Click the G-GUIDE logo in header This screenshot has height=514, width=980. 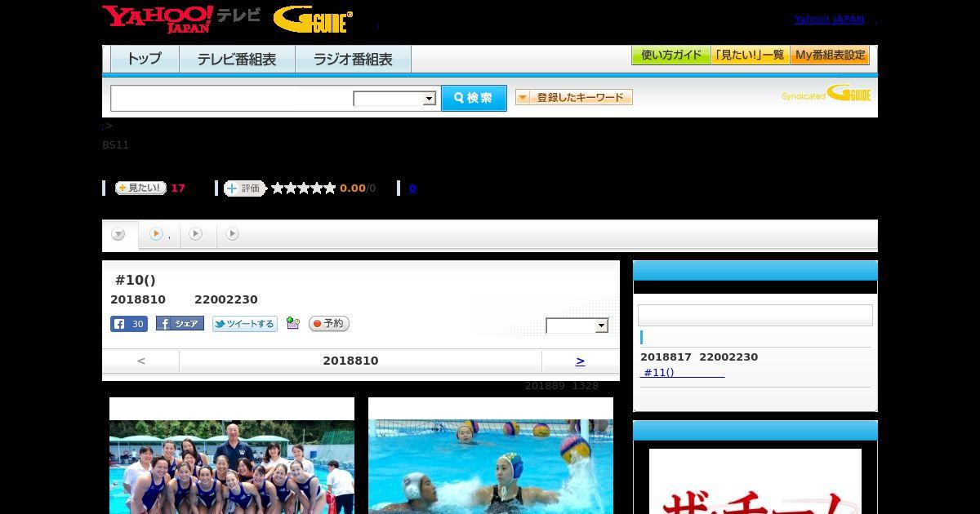(314, 20)
